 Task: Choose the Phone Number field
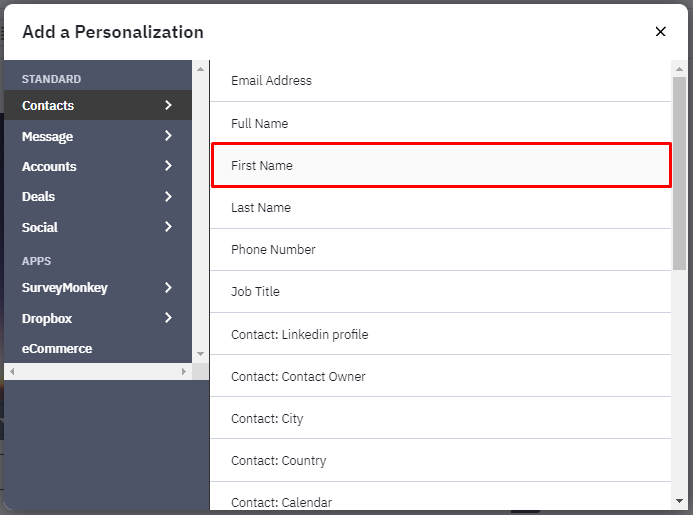click(441, 250)
